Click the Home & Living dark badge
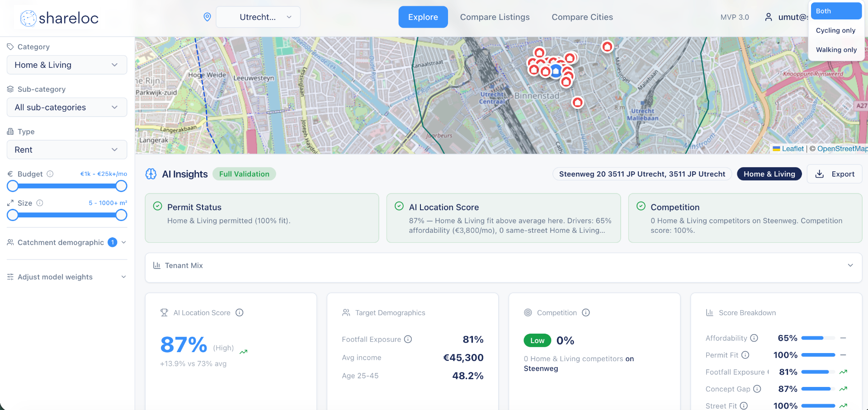Viewport: 868px width, 410px height. coord(769,174)
